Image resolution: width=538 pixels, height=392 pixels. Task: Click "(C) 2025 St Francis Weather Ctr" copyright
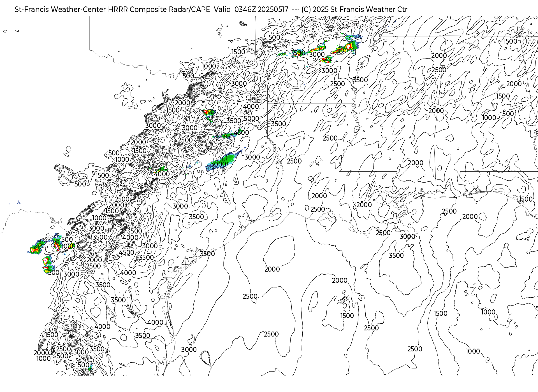pyautogui.click(x=354, y=10)
